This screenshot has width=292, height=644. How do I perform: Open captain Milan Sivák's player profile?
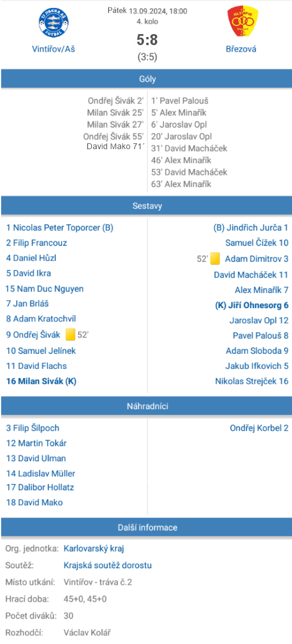click(41, 381)
